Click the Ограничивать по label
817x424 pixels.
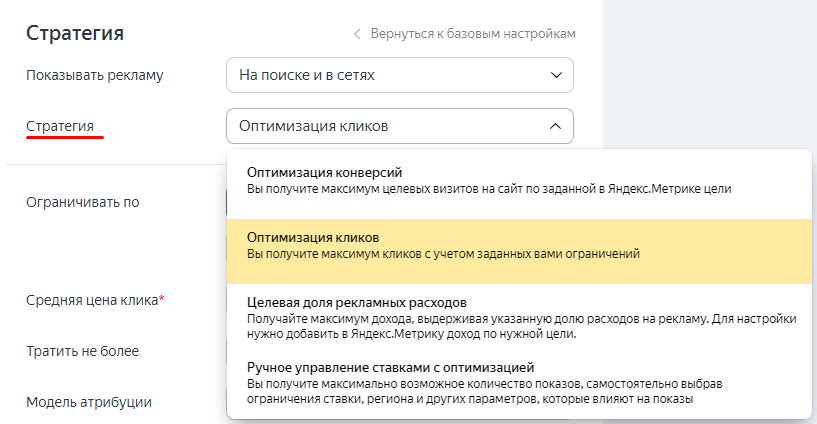click(82, 202)
